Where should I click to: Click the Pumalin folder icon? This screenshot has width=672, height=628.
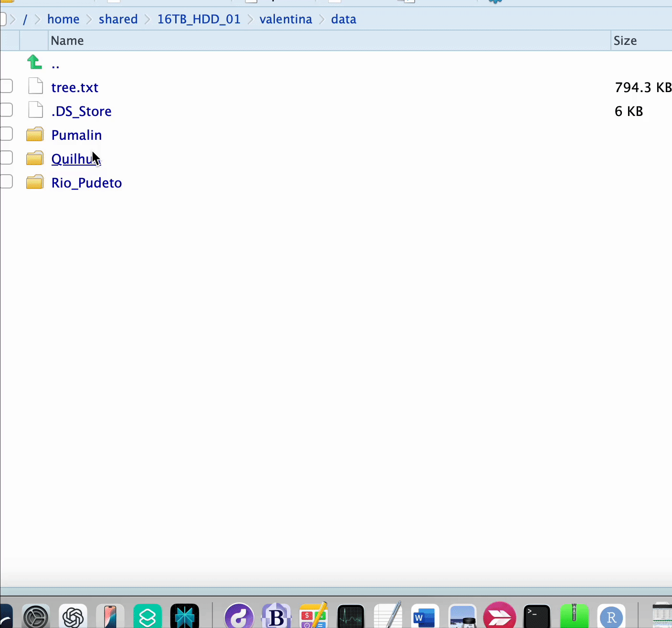(35, 135)
